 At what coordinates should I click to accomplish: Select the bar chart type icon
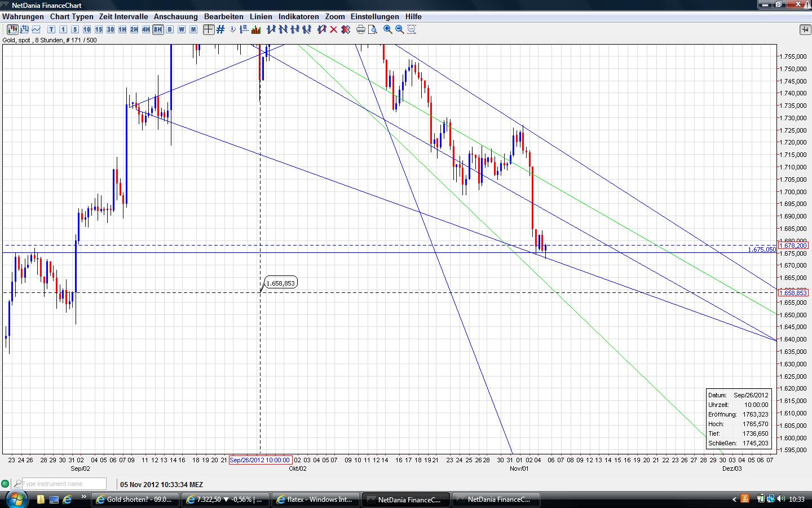pos(24,29)
